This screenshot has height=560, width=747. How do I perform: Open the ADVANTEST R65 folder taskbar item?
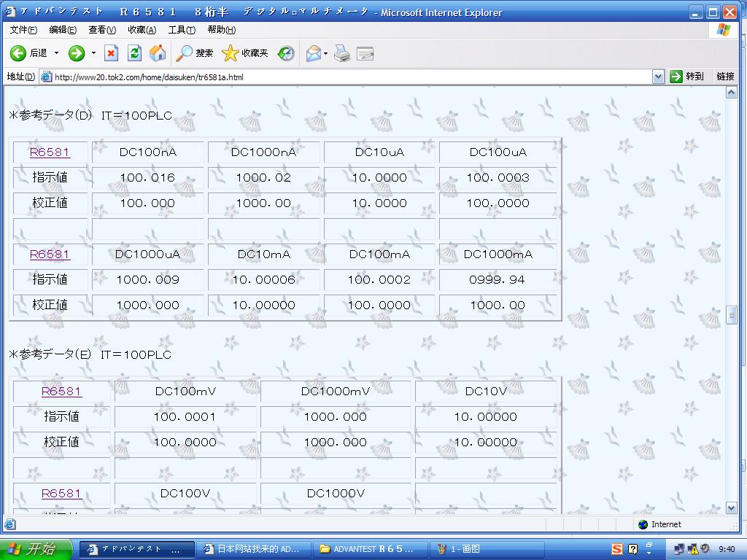tap(370, 550)
